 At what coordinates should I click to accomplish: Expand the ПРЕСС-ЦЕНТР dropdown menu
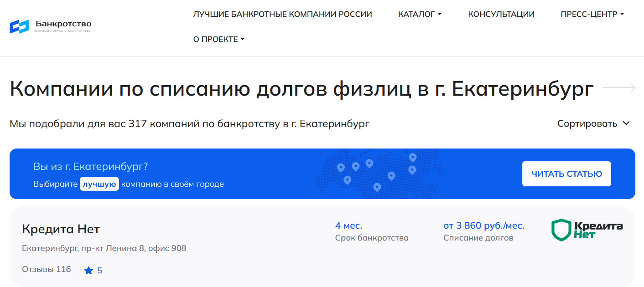[592, 14]
